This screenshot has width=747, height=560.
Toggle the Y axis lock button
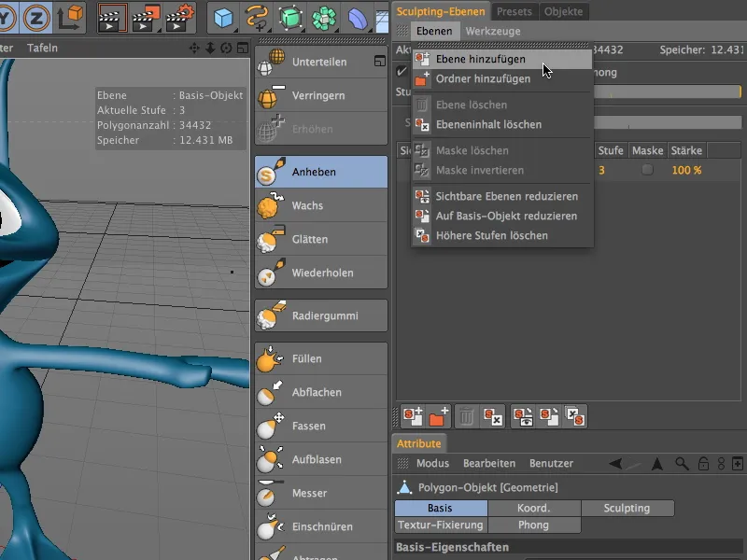pyautogui.click(x=7, y=18)
